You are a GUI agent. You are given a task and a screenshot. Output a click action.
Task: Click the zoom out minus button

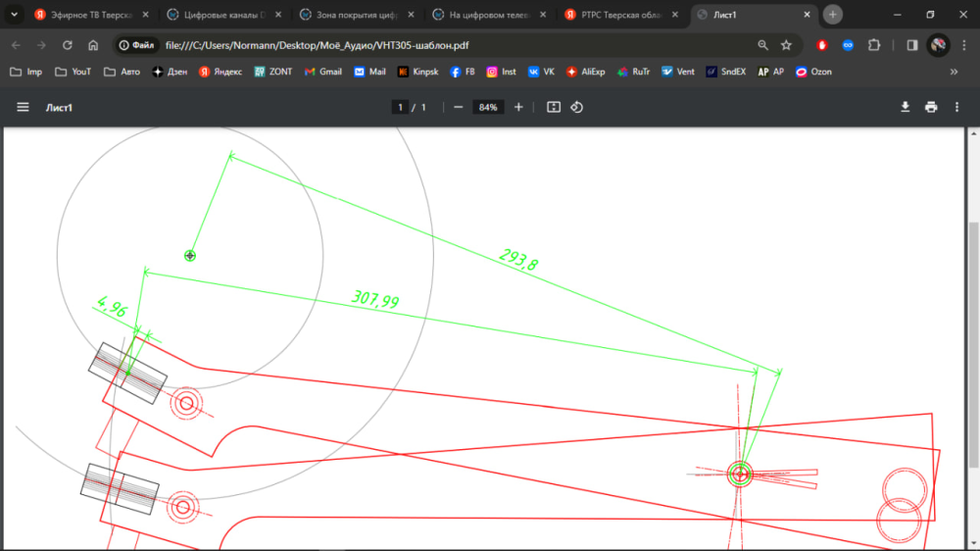tap(458, 107)
